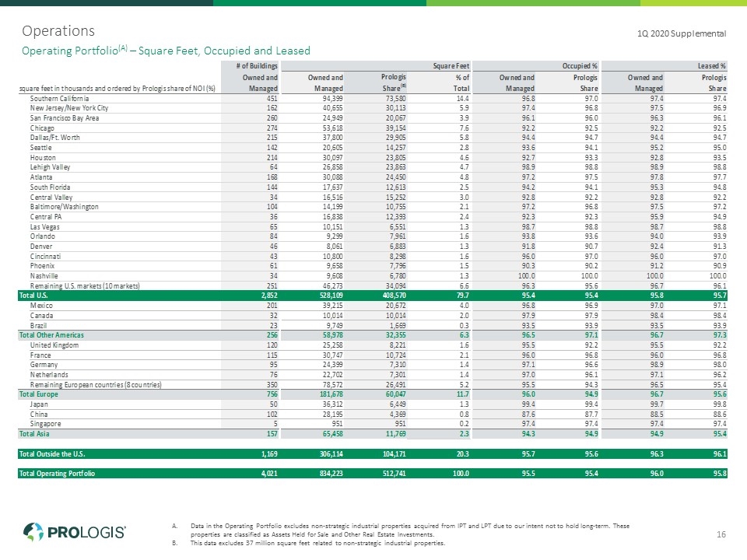Click the Total Operating Portfolio row label
The image size is (747, 560).
tap(57, 474)
